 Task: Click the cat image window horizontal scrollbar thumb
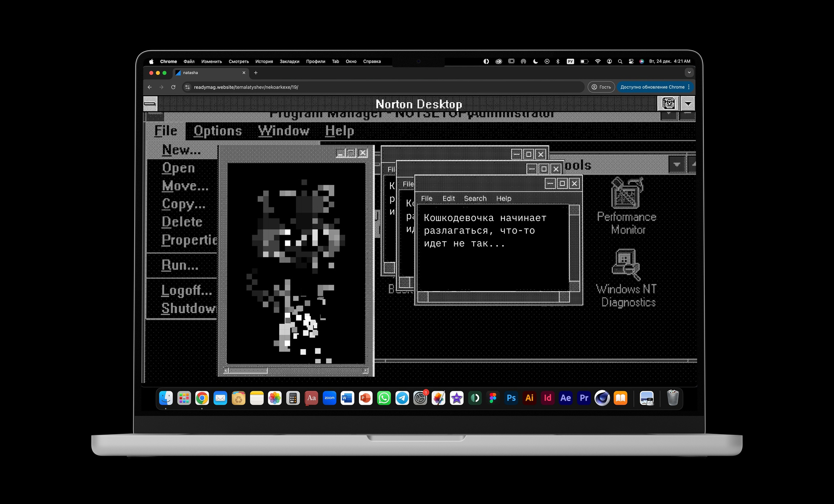pyautogui.click(x=248, y=371)
